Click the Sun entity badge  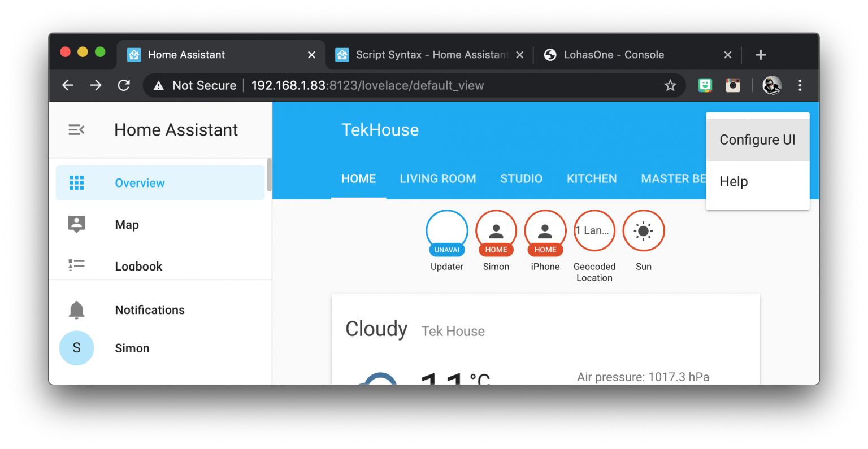coord(643,231)
